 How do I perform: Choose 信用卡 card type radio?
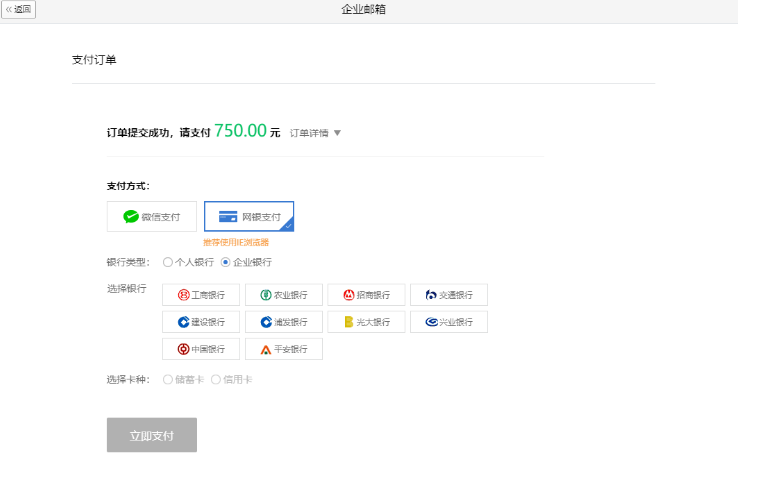tap(216, 379)
